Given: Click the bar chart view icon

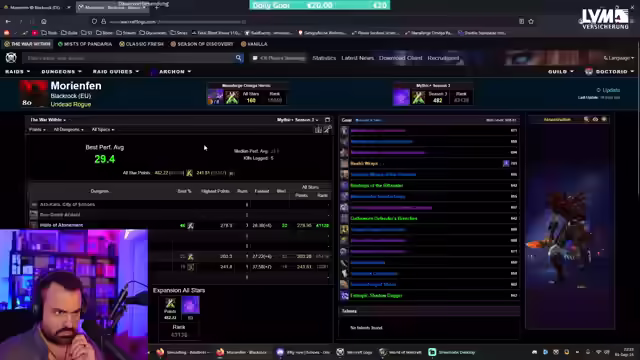Looking at the screenshot, I should pyautogui.click(x=318, y=130).
